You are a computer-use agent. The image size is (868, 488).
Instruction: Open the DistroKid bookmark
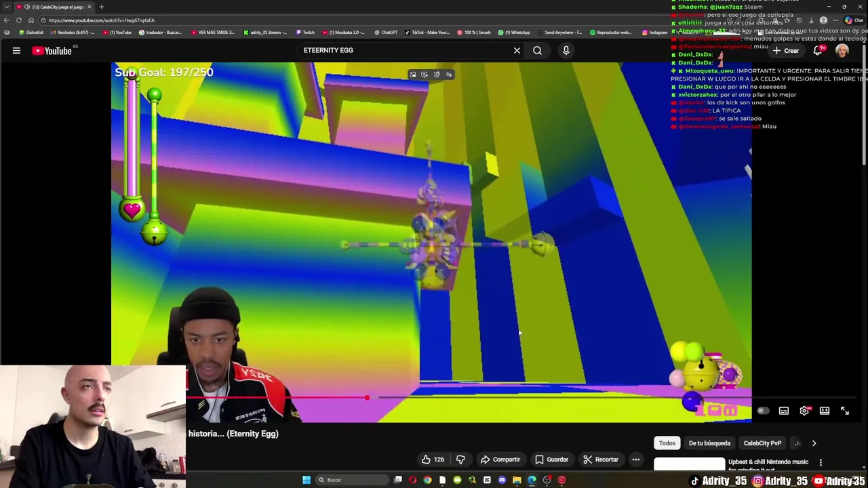click(x=31, y=33)
